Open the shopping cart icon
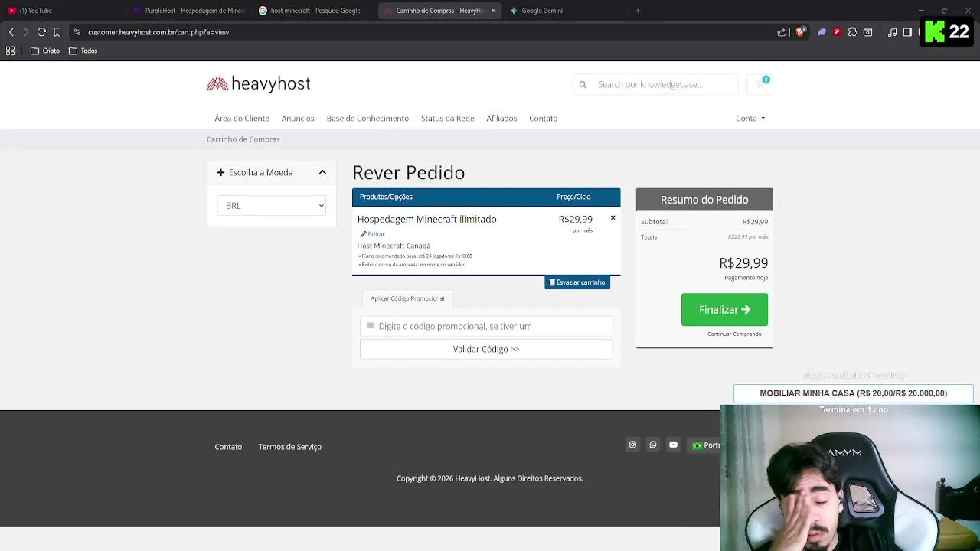Screen dimensions: 980x551 (761, 83)
